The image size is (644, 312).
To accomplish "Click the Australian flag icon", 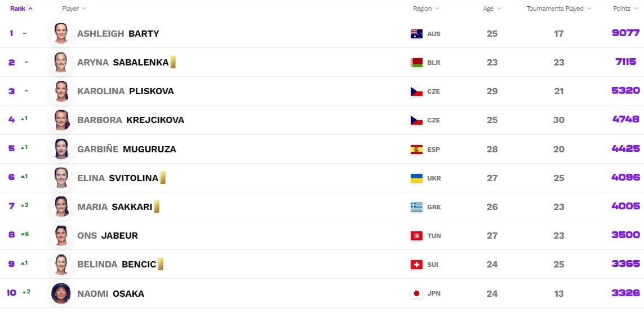I will [x=416, y=34].
